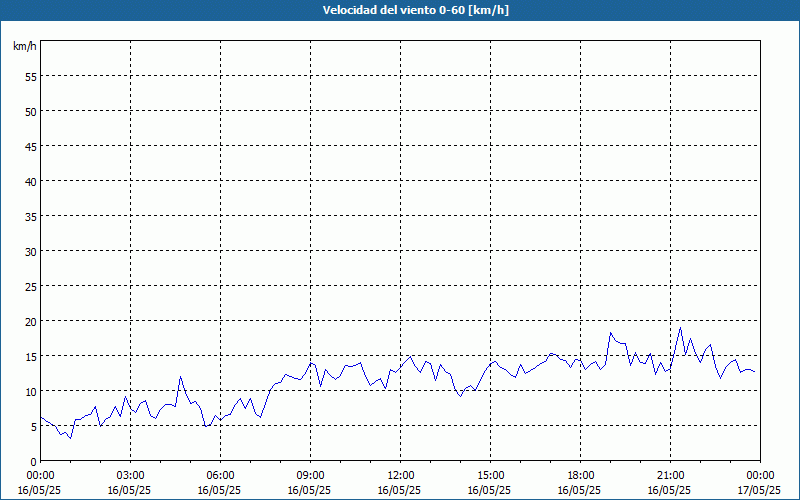Click the y-axis value 15
Image resolution: width=800 pixels, height=500 pixels.
click(x=31, y=357)
